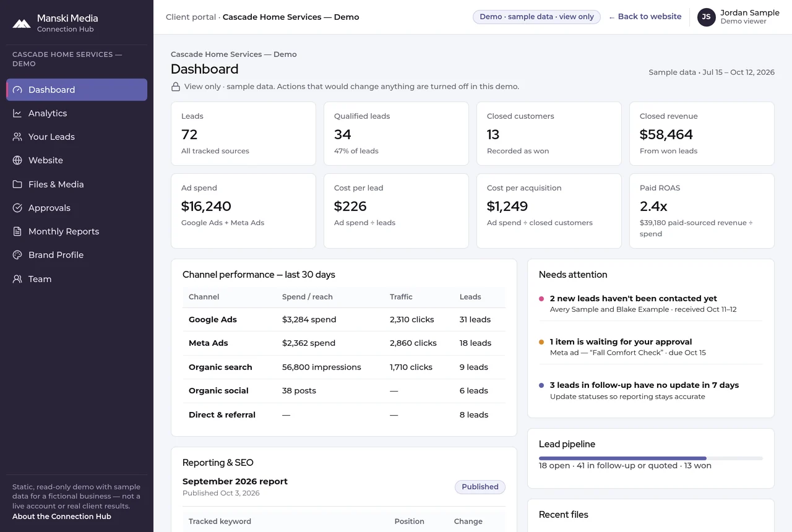Click the Traffic column header
This screenshot has height=532, width=792.
pyautogui.click(x=401, y=297)
